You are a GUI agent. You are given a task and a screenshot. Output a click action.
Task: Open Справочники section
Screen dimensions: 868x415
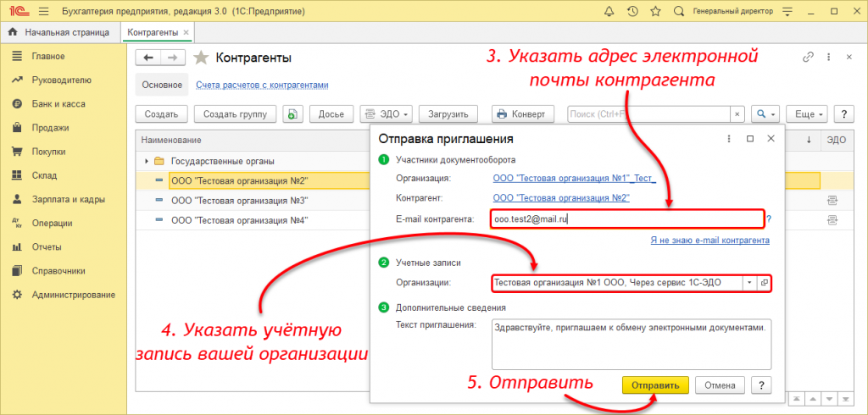pyautogui.click(x=58, y=270)
